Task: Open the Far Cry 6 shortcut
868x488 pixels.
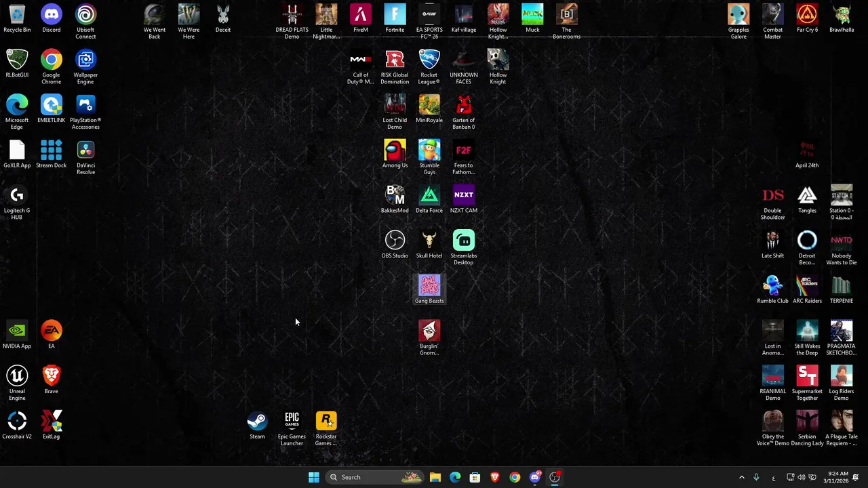Action: [x=807, y=19]
